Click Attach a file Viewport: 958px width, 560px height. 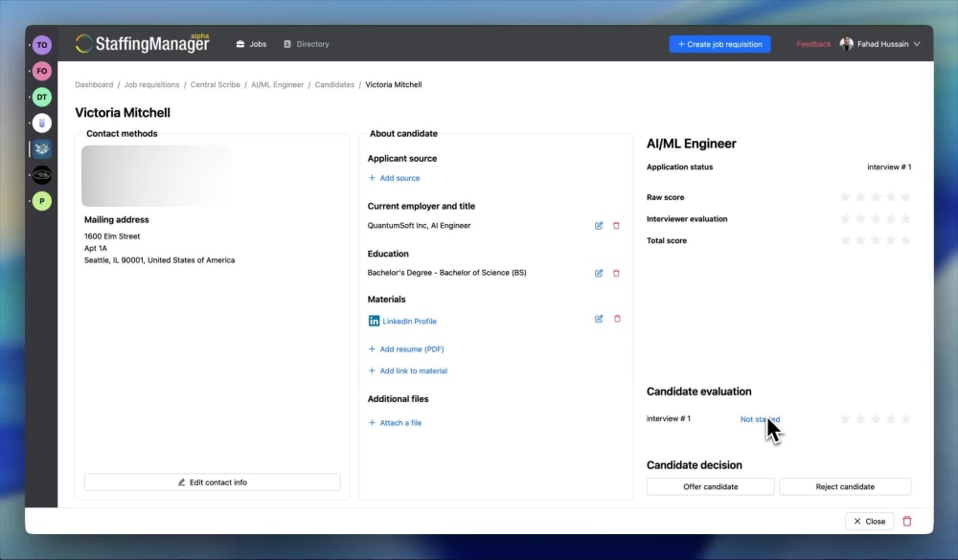tap(395, 422)
